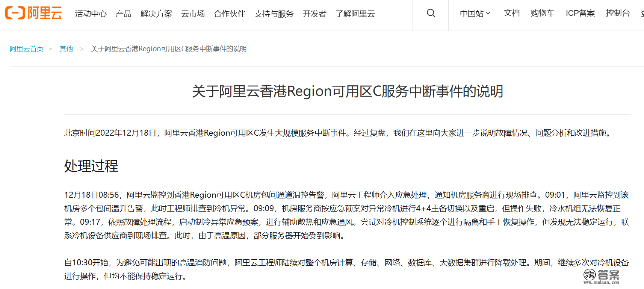Viewport: 644px width, 289px height.
Task: Click the paragraph starting 12月18日08:56
Action: pyautogui.click(x=346, y=215)
